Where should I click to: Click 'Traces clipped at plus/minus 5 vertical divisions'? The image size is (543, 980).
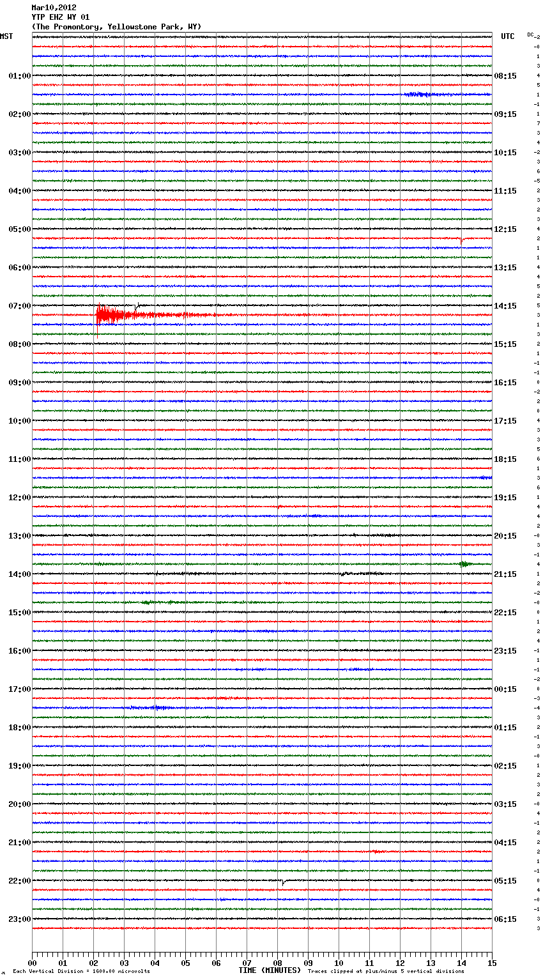tap(386, 972)
